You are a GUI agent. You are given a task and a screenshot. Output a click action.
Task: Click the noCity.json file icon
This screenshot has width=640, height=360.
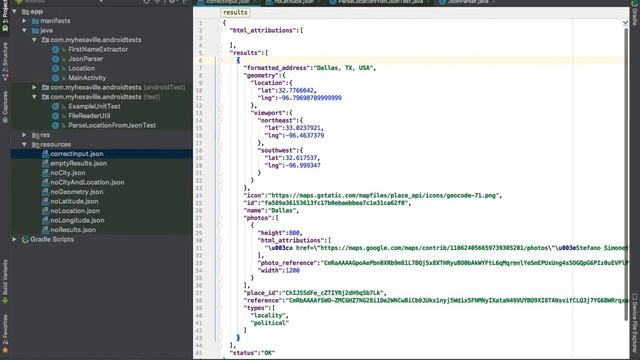coord(45,173)
